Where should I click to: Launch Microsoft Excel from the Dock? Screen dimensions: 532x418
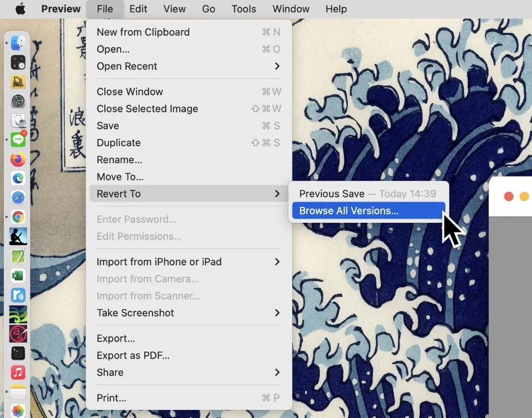18,275
